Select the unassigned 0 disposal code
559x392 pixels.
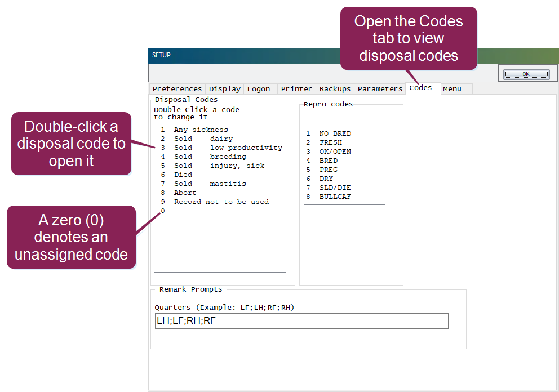[x=220, y=211]
